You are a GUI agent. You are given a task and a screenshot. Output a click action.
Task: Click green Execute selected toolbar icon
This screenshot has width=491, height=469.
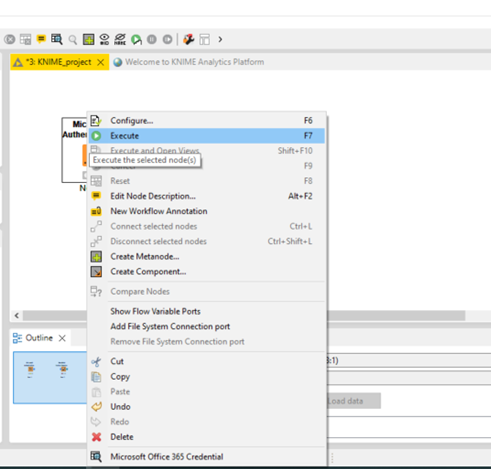pos(136,40)
